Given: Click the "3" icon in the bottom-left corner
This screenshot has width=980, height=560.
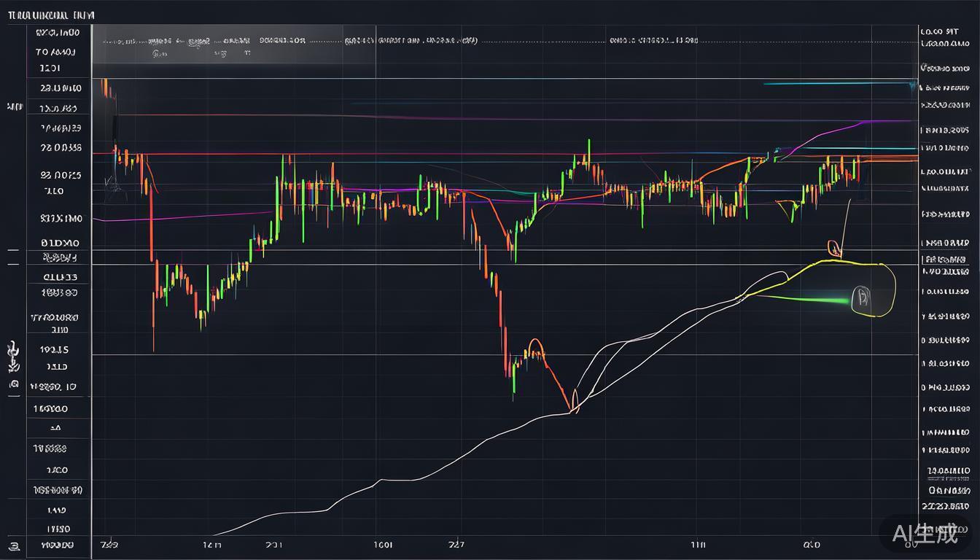Looking at the screenshot, I should tap(14, 545).
